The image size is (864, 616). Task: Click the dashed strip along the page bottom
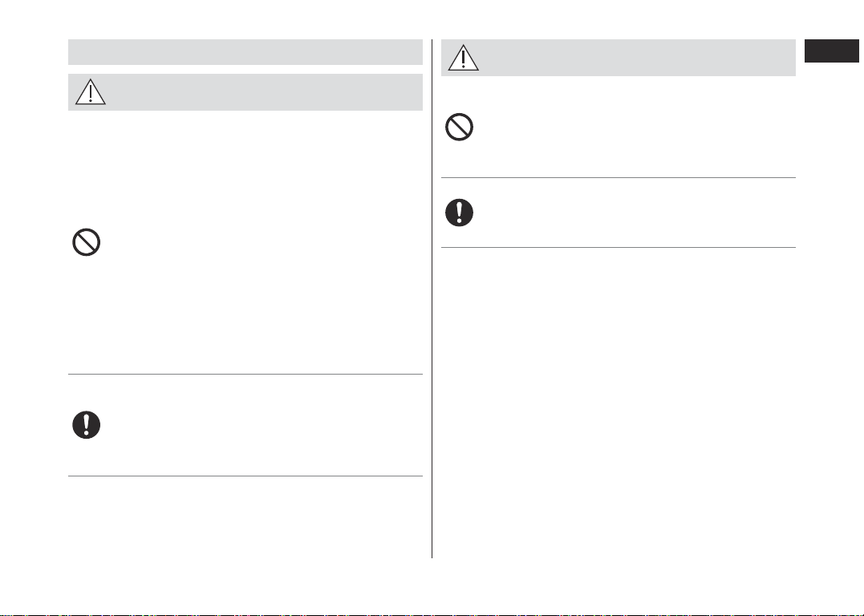[432, 614]
